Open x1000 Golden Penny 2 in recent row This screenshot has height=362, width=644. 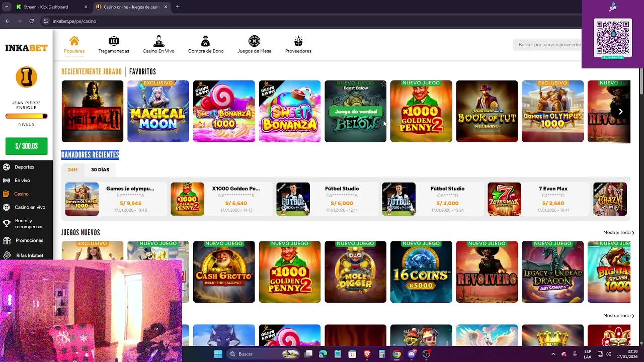pos(421,111)
